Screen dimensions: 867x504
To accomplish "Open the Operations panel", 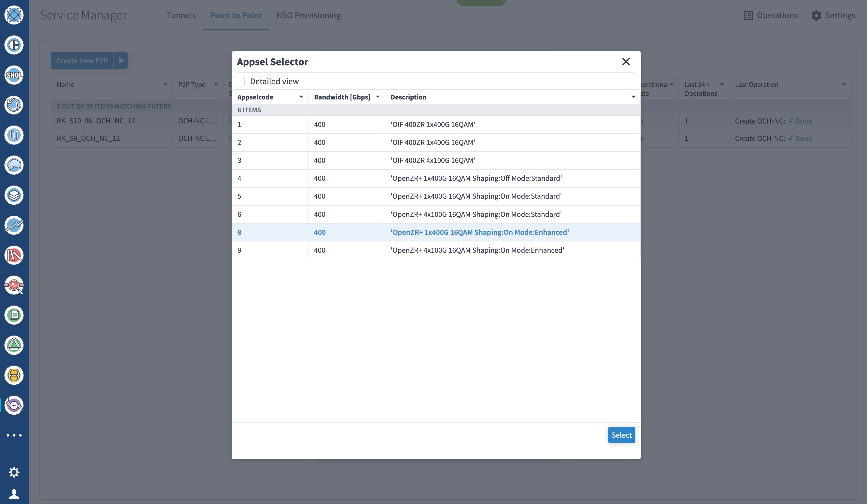I will 771,15.
